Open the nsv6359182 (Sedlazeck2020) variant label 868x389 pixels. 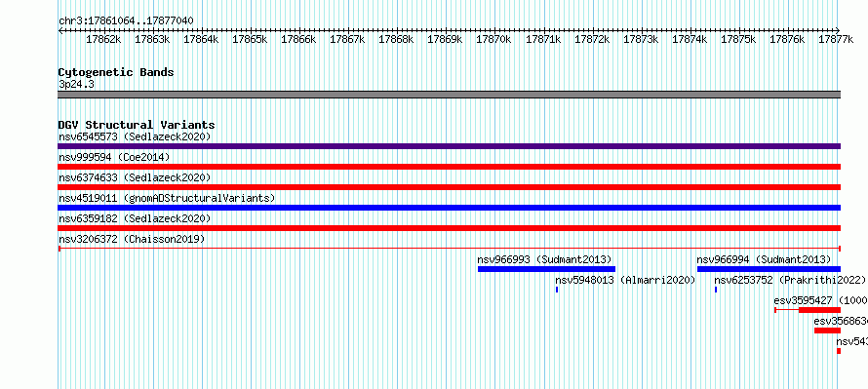[135, 218]
